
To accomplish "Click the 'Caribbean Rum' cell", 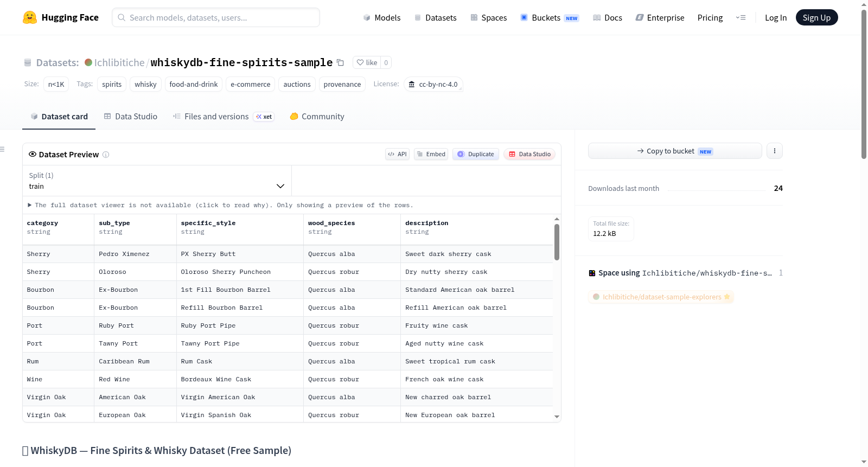I will pyautogui.click(x=136, y=361).
